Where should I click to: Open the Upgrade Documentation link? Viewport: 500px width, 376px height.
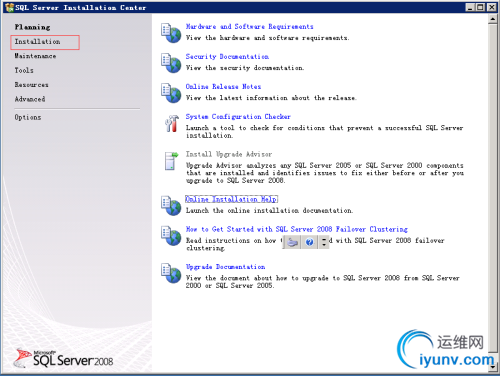pos(225,267)
